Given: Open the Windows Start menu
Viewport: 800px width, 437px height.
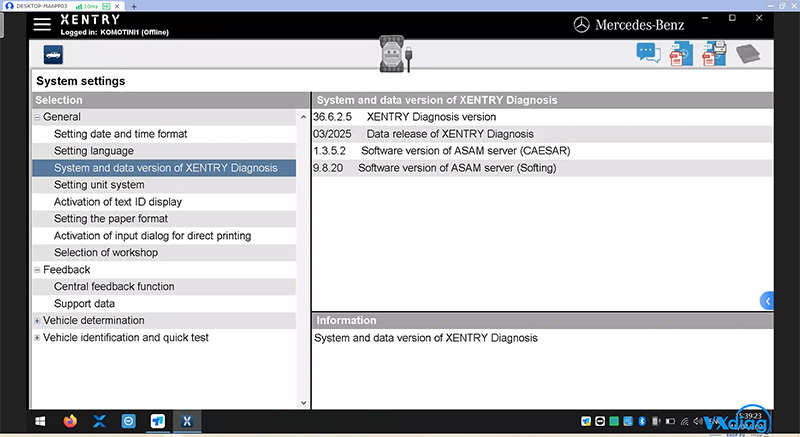Looking at the screenshot, I should pyautogui.click(x=40, y=421).
